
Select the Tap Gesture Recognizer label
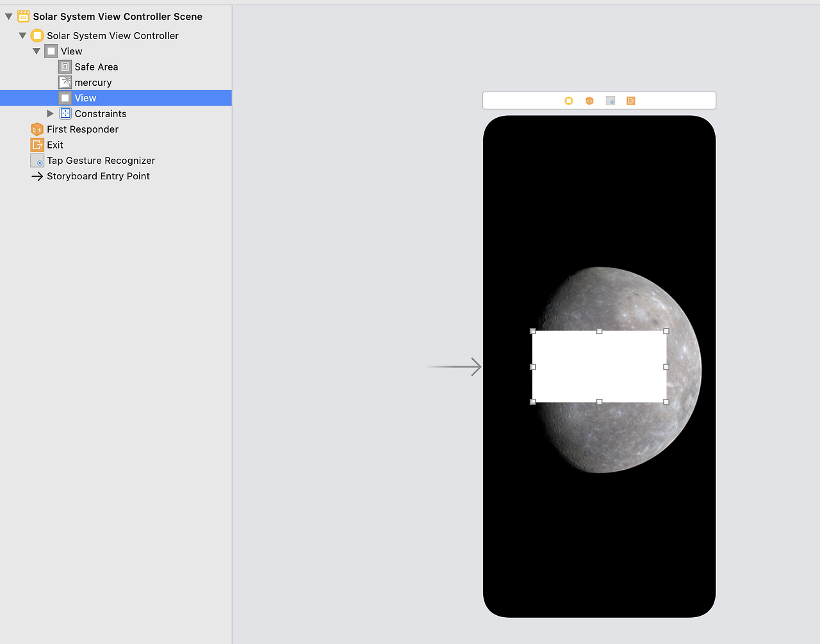pyautogui.click(x=101, y=161)
